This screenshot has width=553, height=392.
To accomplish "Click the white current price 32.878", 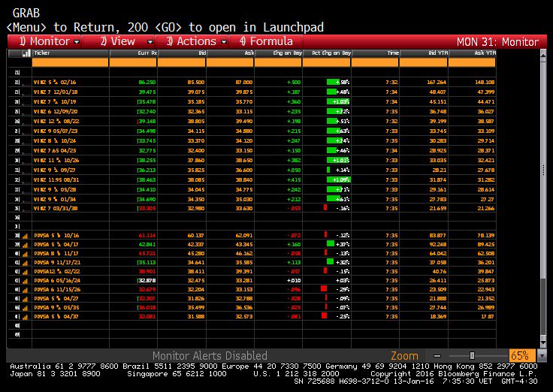I will click(147, 281).
